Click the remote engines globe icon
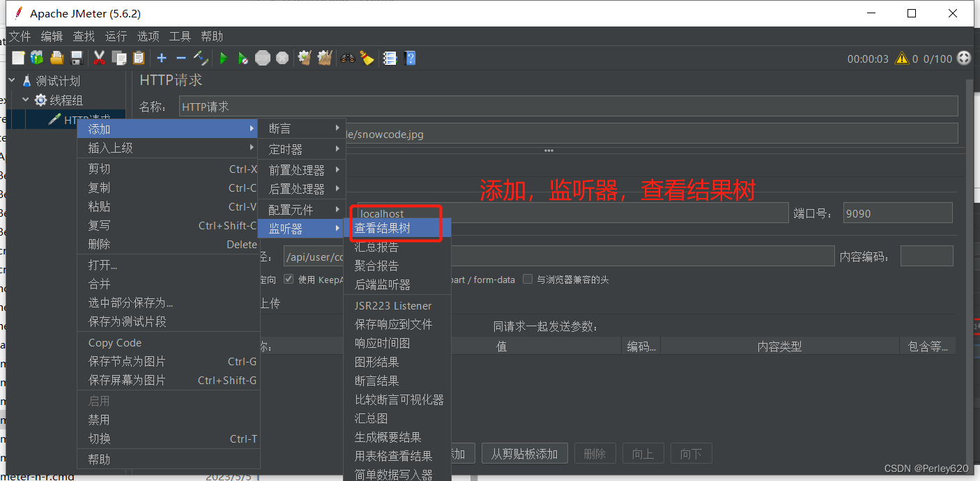The image size is (980, 481). click(964, 59)
